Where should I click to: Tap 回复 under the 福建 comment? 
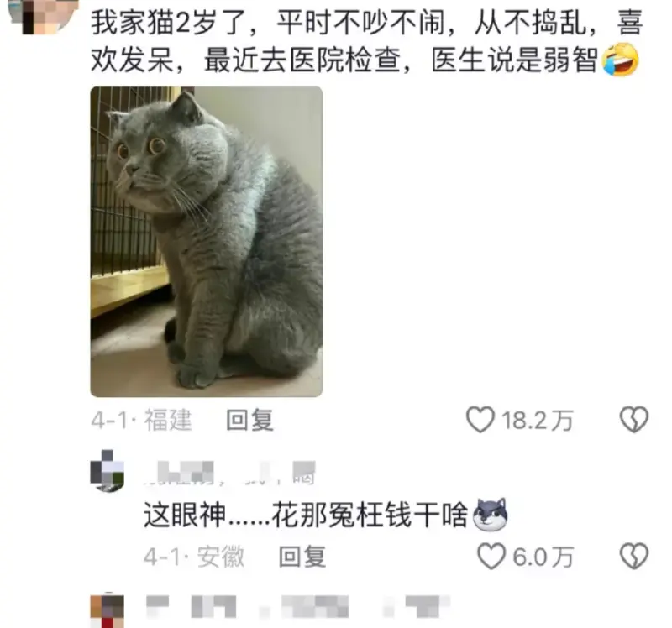click(249, 420)
